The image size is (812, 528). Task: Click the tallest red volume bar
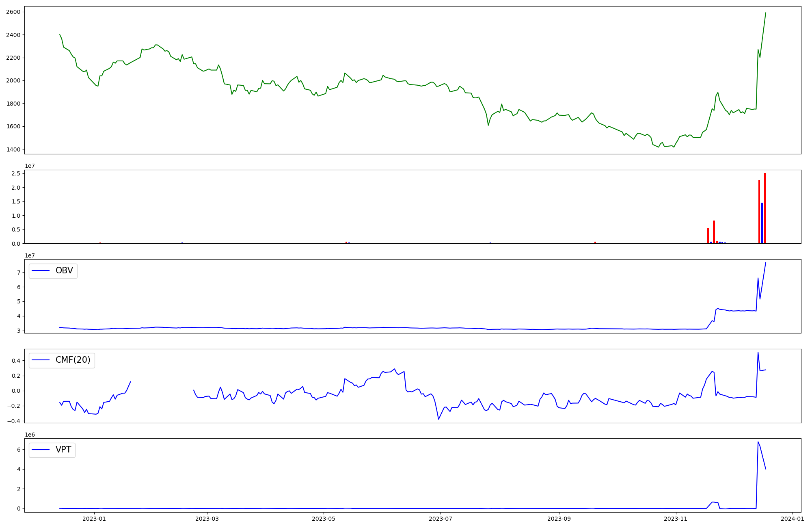765,208
